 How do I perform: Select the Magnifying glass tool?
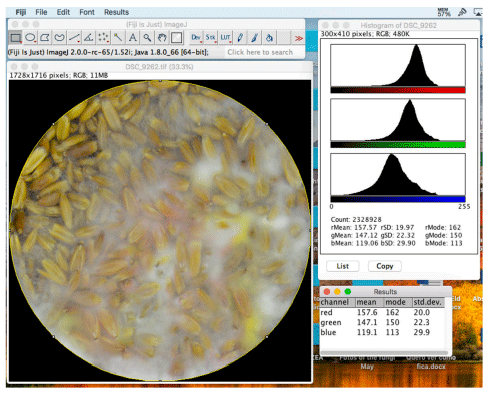coord(147,38)
